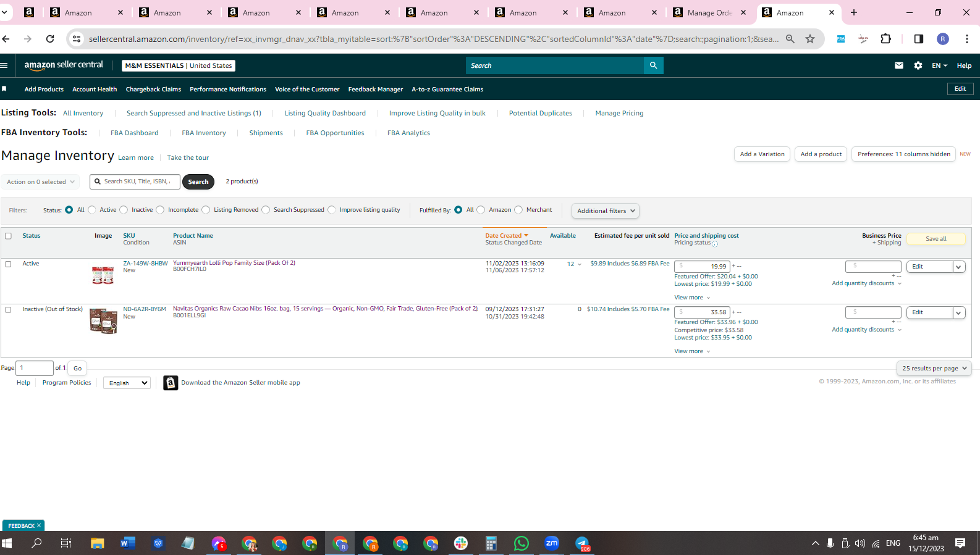Open Feedback Manager in the navigation bar
The image size is (980, 555).
click(x=375, y=90)
